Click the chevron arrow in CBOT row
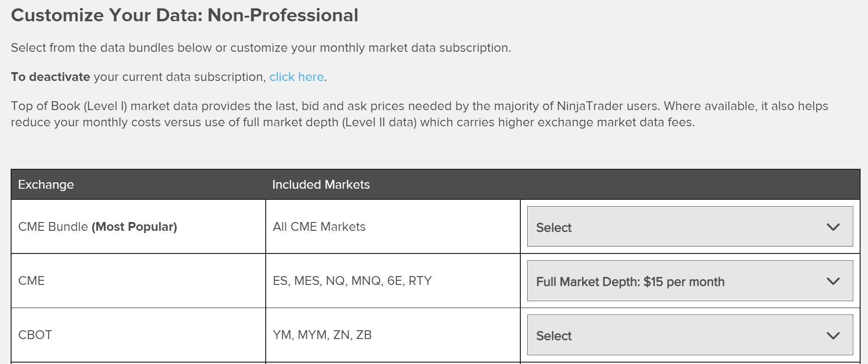868x364 pixels. (x=833, y=336)
